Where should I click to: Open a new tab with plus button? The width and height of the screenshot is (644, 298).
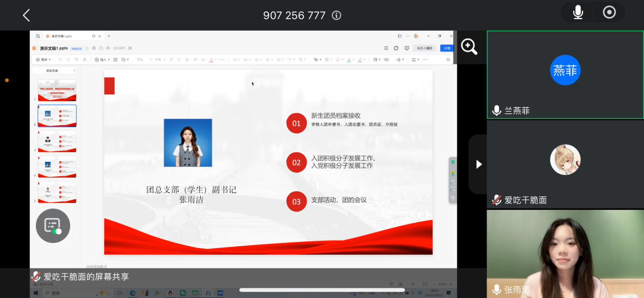pyautogui.click(x=109, y=36)
